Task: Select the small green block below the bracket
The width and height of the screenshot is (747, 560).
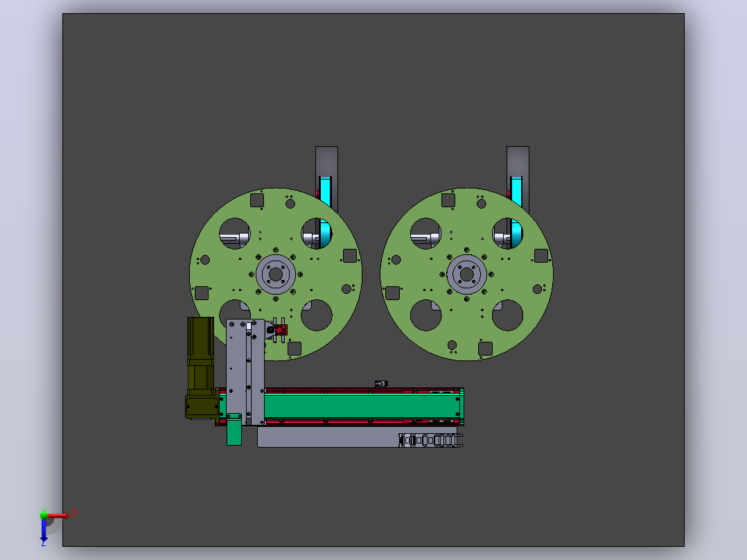Action: click(234, 430)
